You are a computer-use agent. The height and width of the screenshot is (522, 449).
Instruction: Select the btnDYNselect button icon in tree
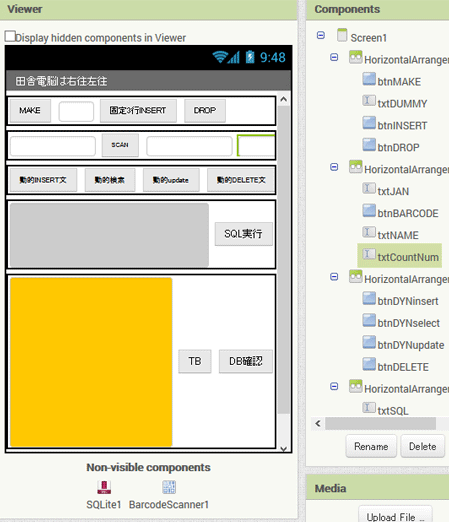tap(369, 320)
